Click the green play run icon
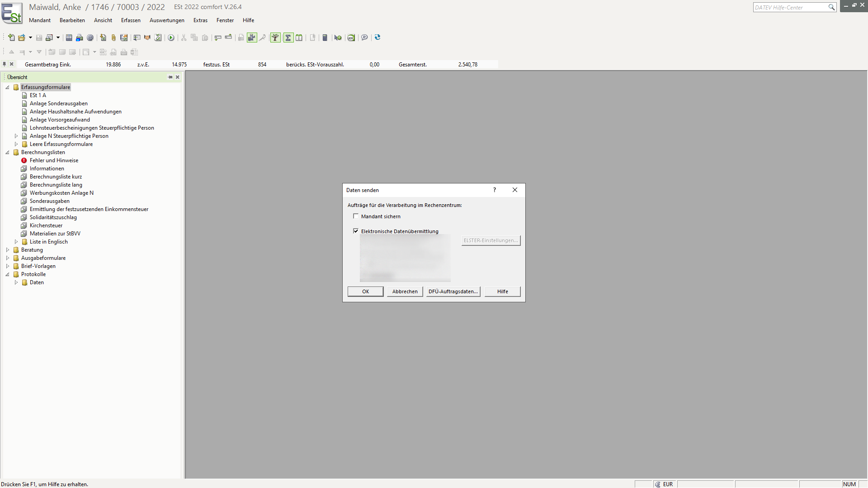The image size is (868, 488). click(171, 38)
